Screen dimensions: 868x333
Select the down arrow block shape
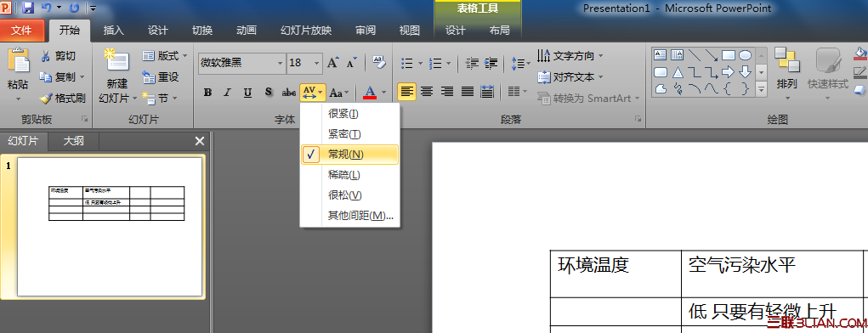745,72
